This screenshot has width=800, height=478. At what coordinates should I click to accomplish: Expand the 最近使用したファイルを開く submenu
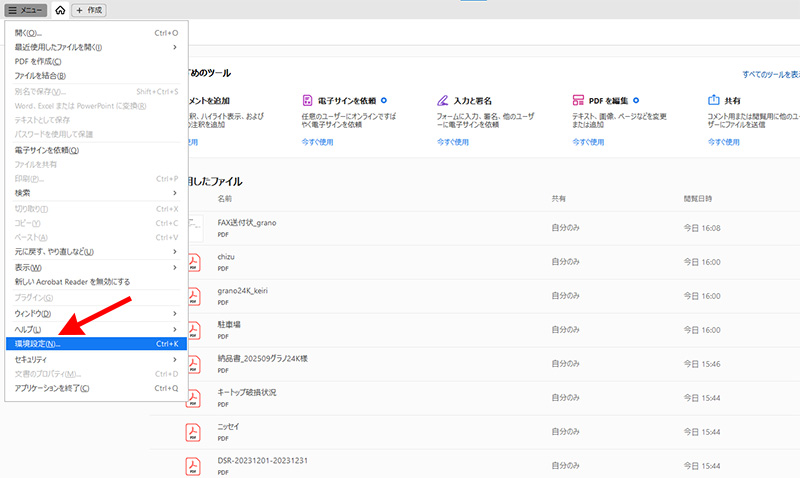click(175, 47)
